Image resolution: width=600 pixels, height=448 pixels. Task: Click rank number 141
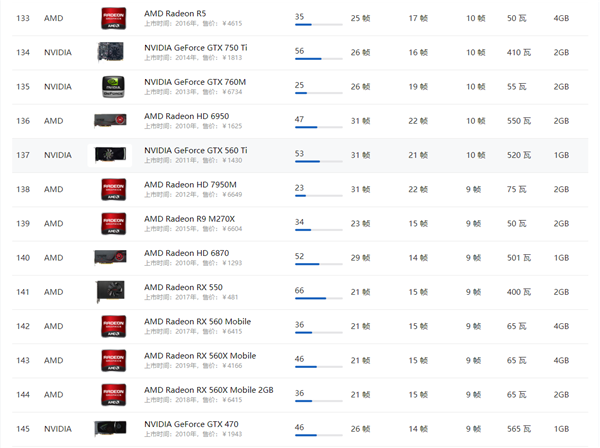(x=23, y=292)
